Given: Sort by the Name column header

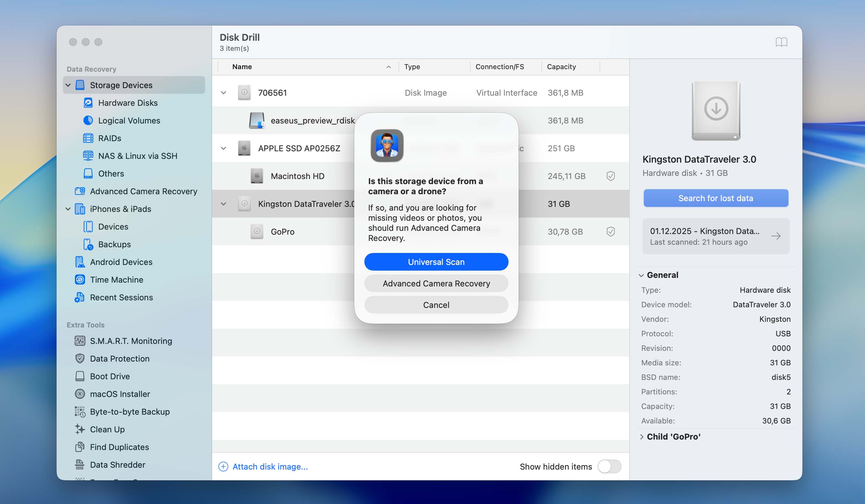Looking at the screenshot, I should tap(242, 67).
